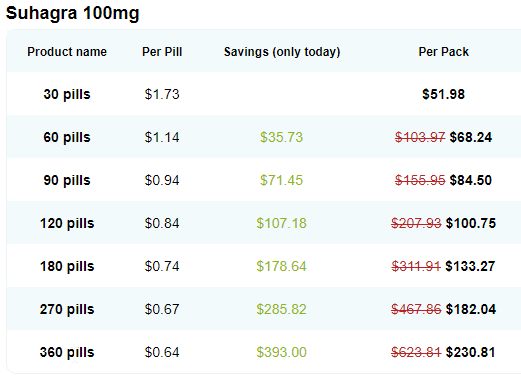Click the $182.04 pack price
Viewport: 521px width, 381px height.
471,309
